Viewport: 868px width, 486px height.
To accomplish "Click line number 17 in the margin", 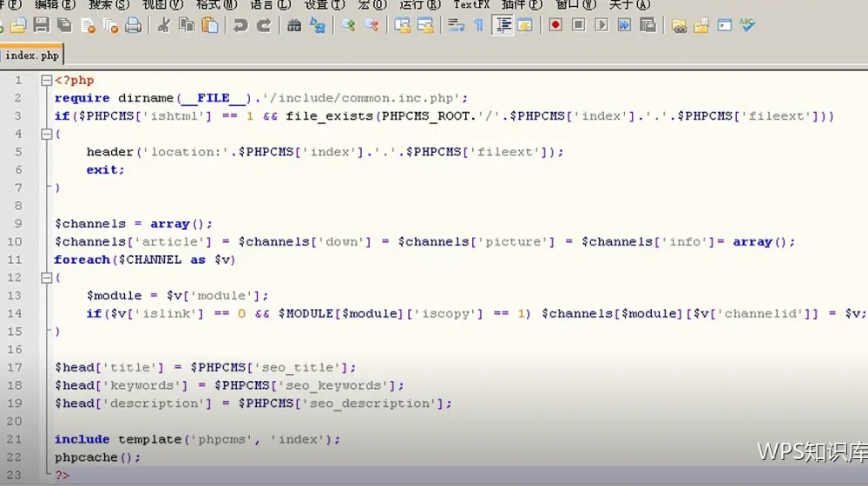I will coord(15,368).
